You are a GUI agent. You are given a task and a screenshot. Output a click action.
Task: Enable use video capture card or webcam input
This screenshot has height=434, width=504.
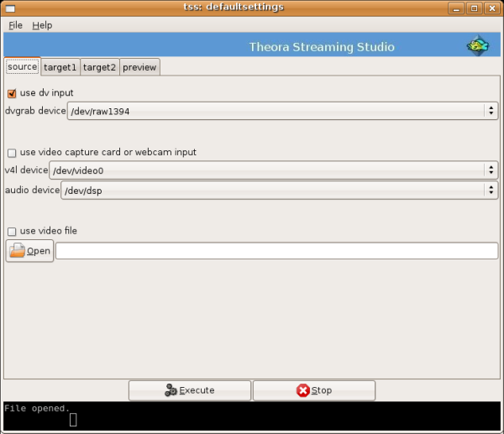coord(12,153)
